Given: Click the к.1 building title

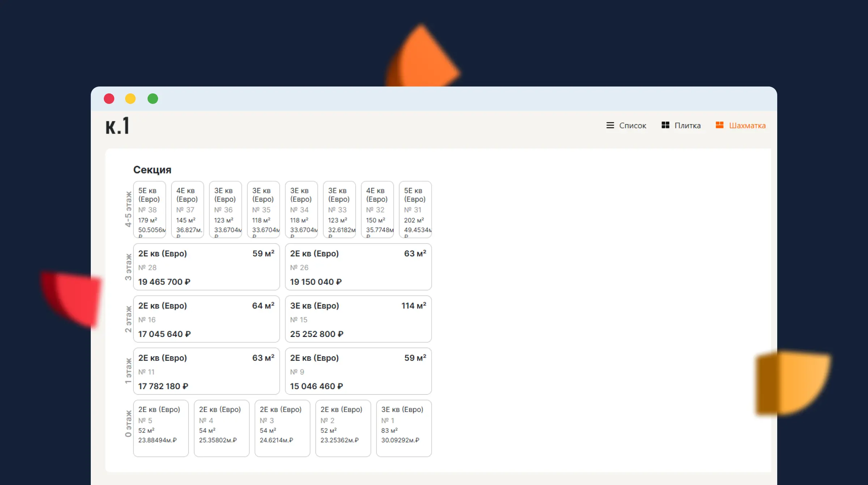Looking at the screenshot, I should 117,126.
